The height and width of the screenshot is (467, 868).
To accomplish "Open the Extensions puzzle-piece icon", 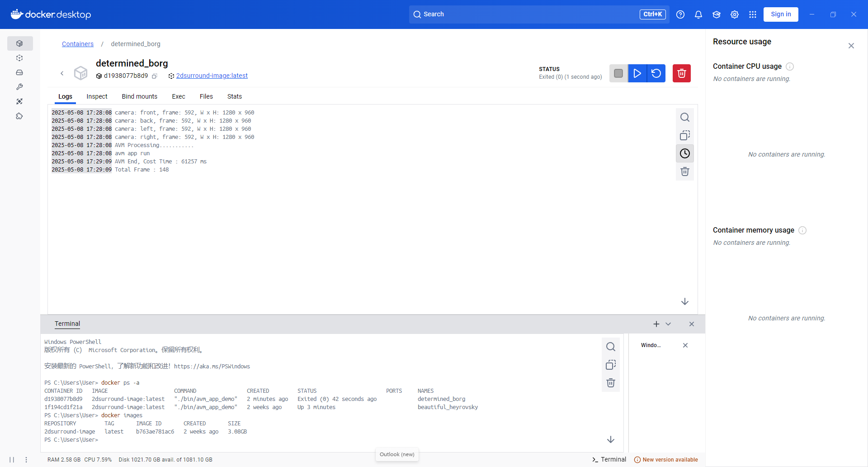I will pyautogui.click(x=20, y=116).
